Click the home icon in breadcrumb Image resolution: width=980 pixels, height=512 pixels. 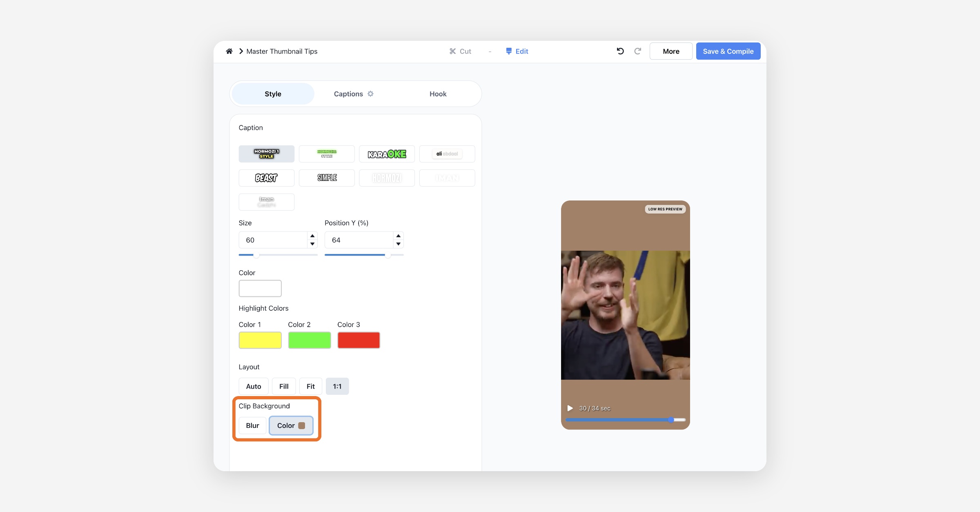pos(229,51)
